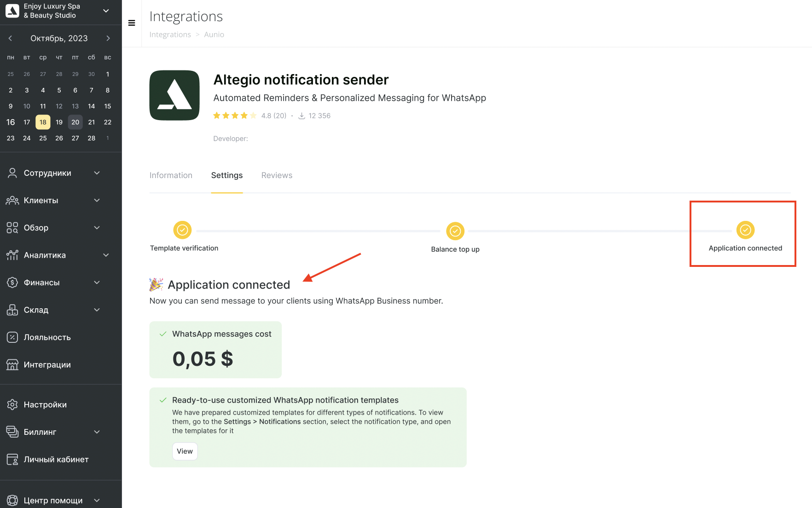Expand the Центр помощи menu chevron
The image size is (812, 508).
click(97, 501)
